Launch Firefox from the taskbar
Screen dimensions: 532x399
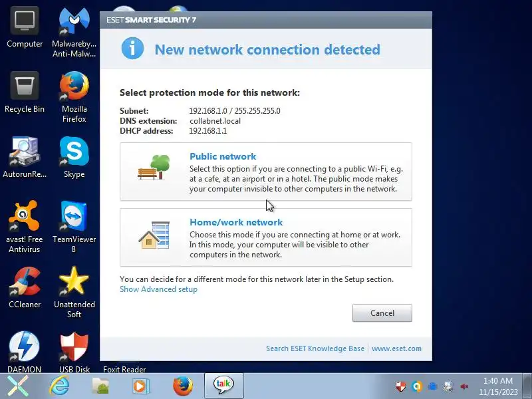pos(182,386)
